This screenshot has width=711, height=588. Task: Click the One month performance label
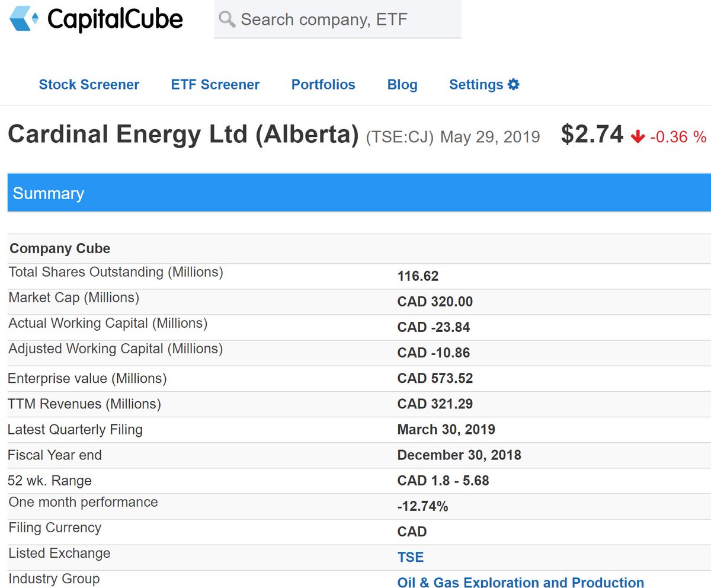[x=83, y=502]
